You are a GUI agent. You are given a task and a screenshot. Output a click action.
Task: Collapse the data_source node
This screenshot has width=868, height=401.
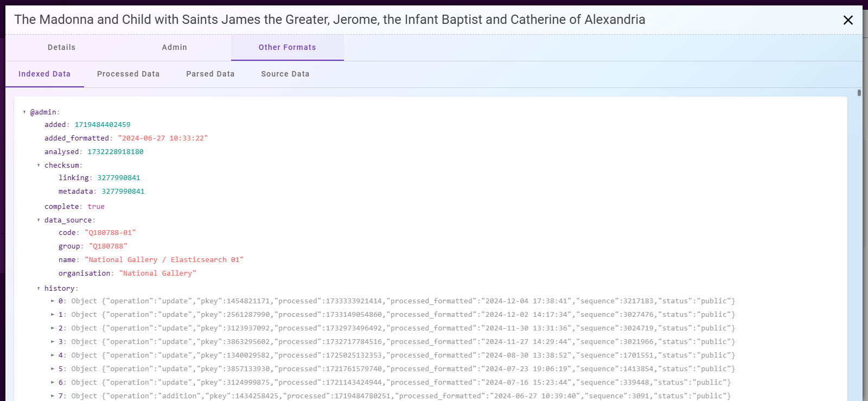pyautogui.click(x=39, y=220)
